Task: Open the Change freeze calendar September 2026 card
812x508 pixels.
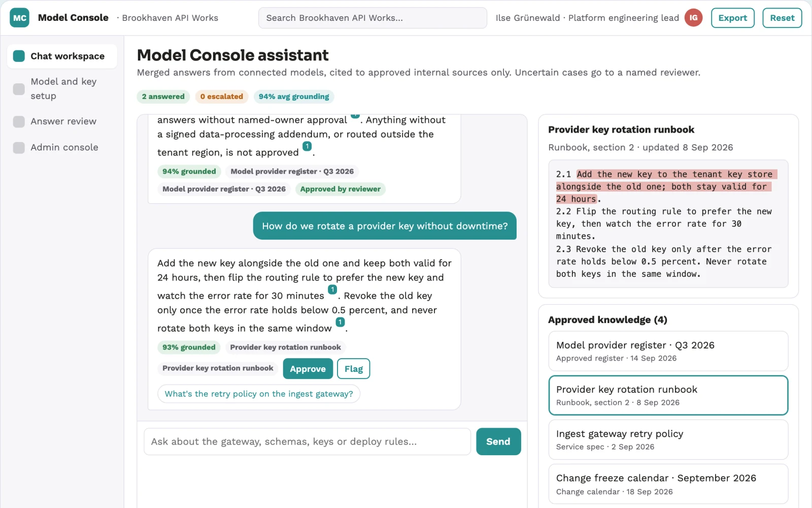Action: tap(668, 484)
